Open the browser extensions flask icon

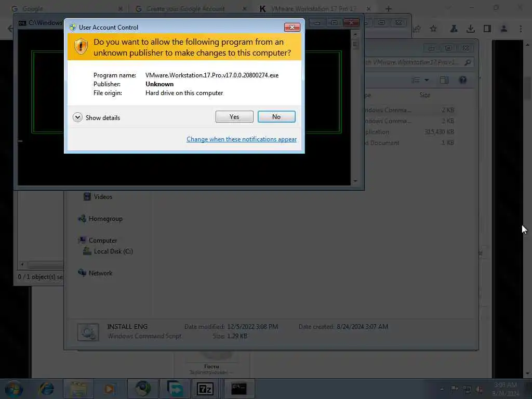454,29
